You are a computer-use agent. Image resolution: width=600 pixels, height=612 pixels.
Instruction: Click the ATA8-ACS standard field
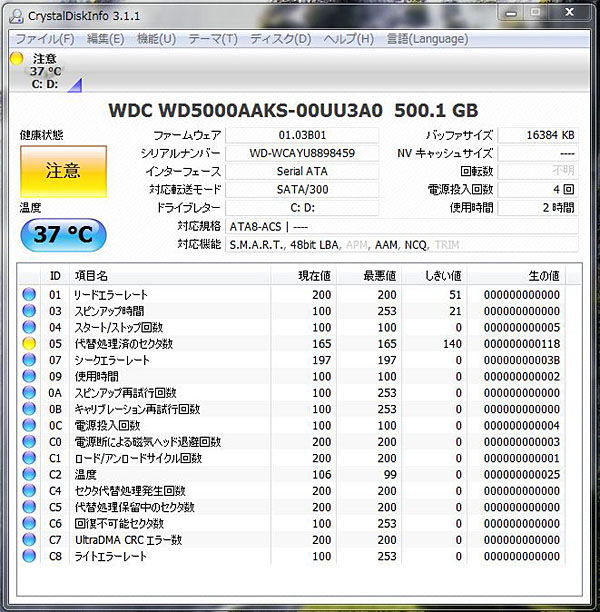[402, 226]
